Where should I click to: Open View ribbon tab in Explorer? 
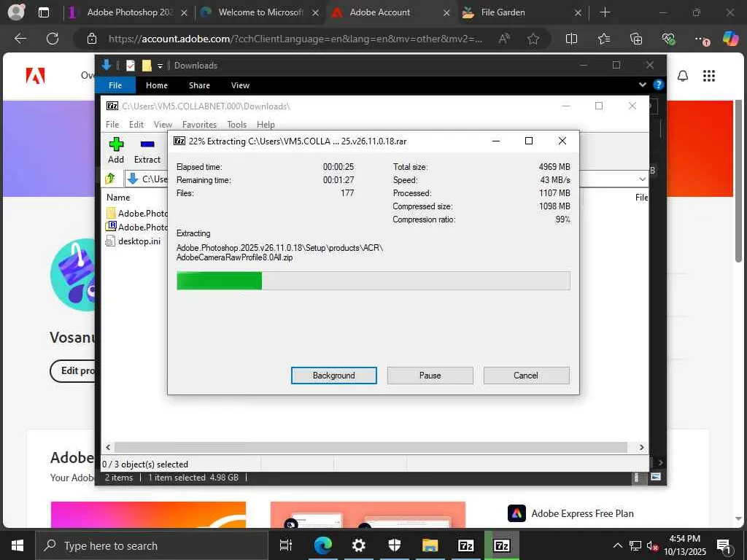[240, 85]
